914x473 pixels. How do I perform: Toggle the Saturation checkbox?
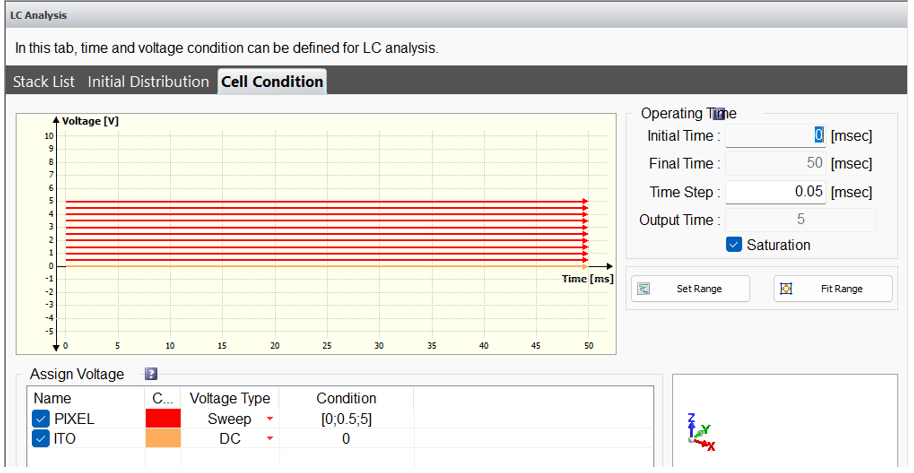734,245
